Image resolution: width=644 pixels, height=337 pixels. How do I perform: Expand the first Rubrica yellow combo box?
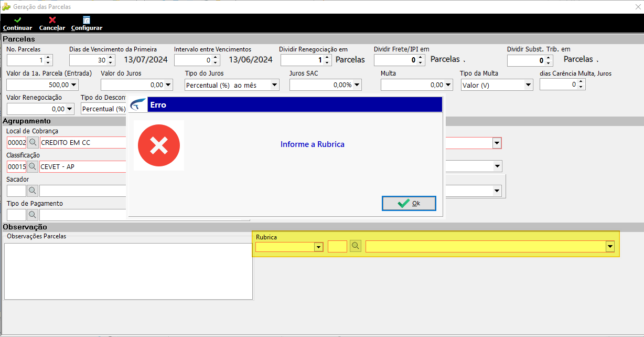click(x=318, y=247)
